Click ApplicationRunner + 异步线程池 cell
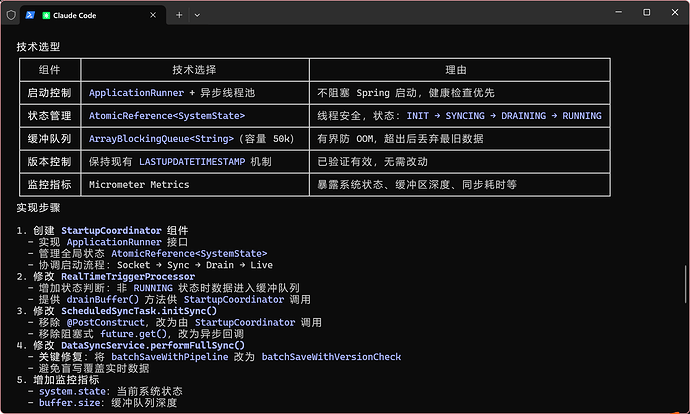 coord(195,93)
